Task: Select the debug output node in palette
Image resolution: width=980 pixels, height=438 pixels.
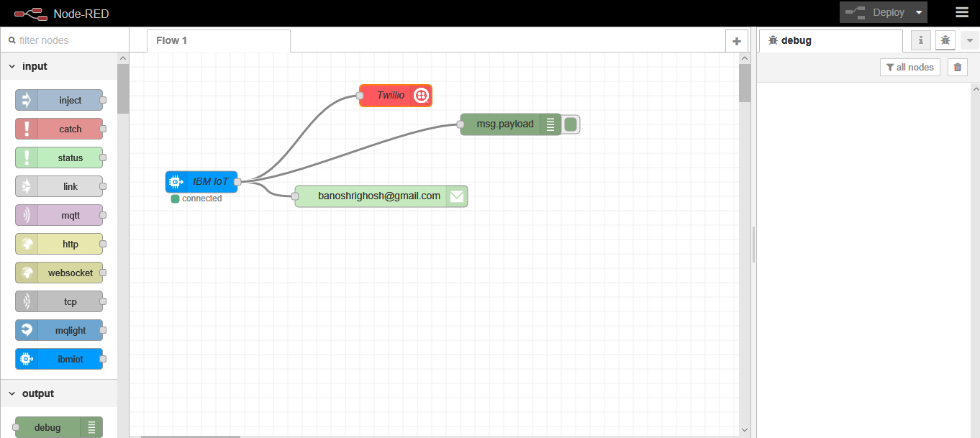Action: (x=59, y=427)
